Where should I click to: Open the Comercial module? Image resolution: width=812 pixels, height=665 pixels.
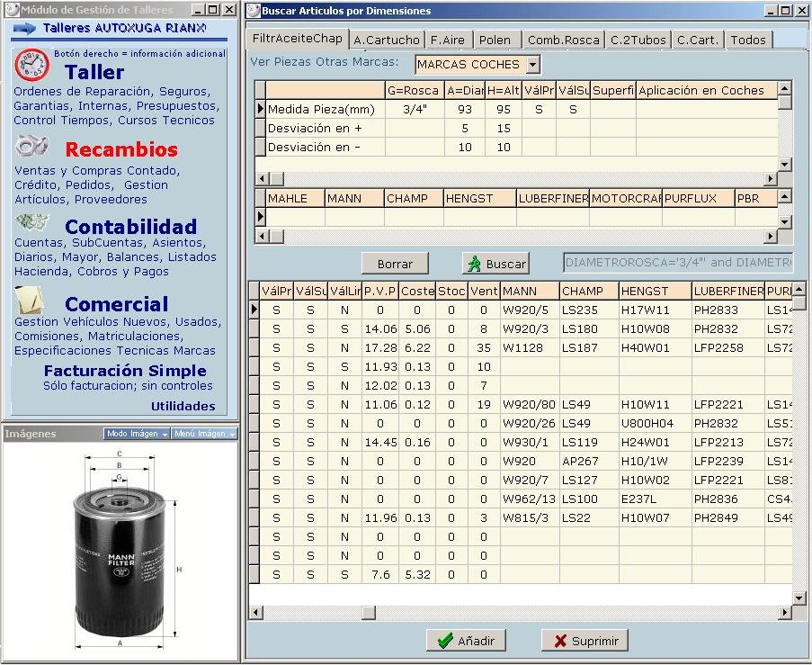[117, 304]
